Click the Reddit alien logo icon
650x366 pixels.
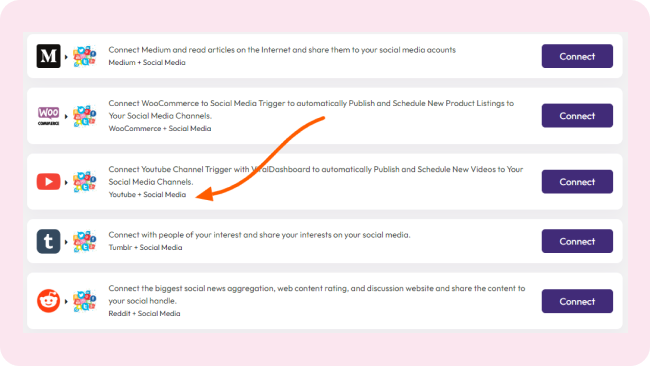49,301
